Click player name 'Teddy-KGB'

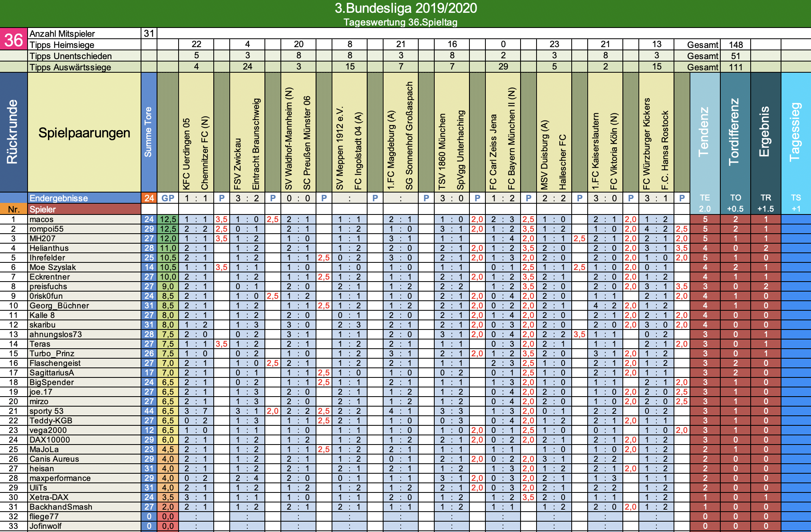pos(51,421)
